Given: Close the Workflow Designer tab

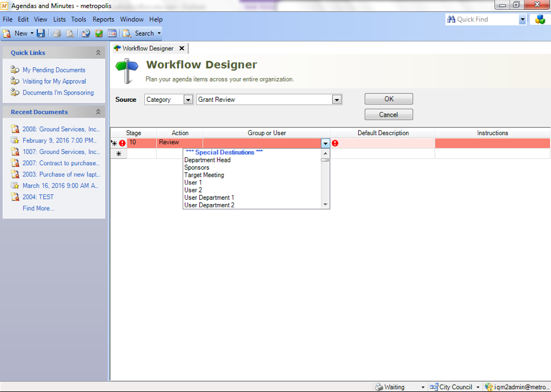Looking at the screenshot, I should 182,49.
